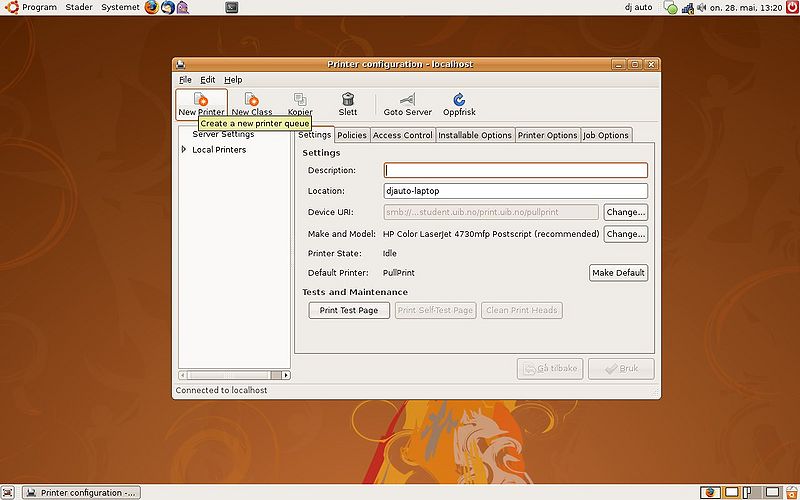
Task: Click the Make Default button
Action: pyautogui.click(x=618, y=272)
